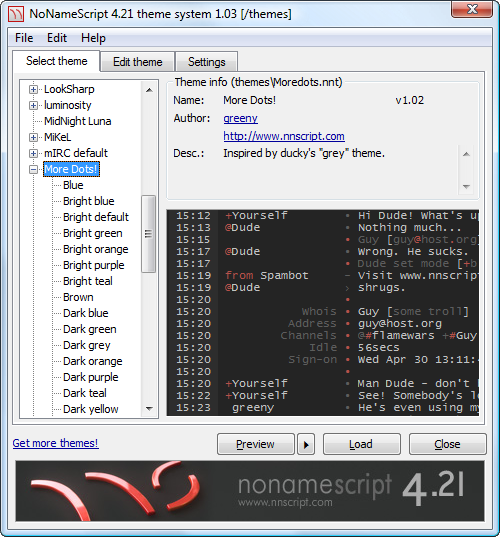Click the theme tree scroll-up arrow
The height and width of the screenshot is (537, 500).
pos(149,90)
